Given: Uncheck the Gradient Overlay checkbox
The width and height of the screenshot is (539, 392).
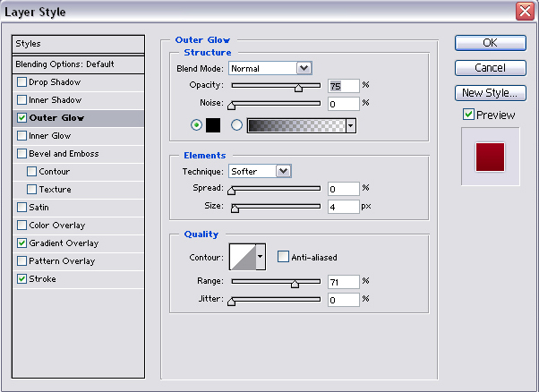Looking at the screenshot, I should pyautogui.click(x=21, y=243).
